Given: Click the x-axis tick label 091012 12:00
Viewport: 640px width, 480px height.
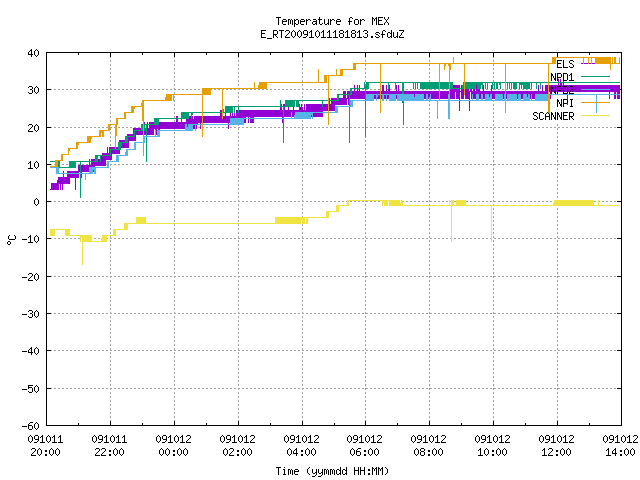Looking at the screenshot, I should click(557, 446).
